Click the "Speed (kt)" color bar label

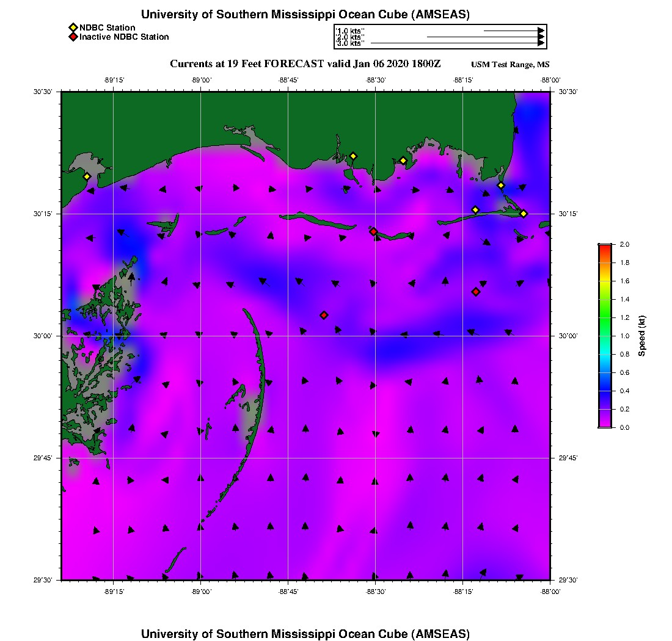[x=642, y=336]
